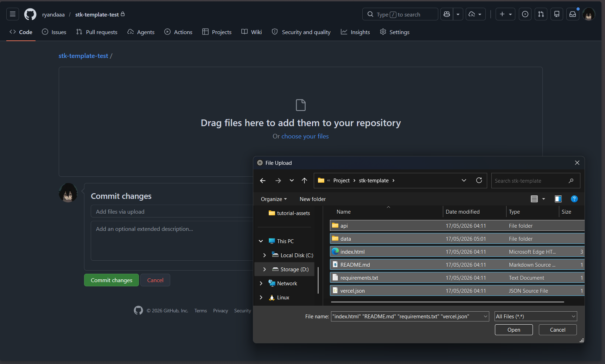Screen dimensions: 605x364
Task: Click stk-template-test header repository link
Action: tap(97, 14)
